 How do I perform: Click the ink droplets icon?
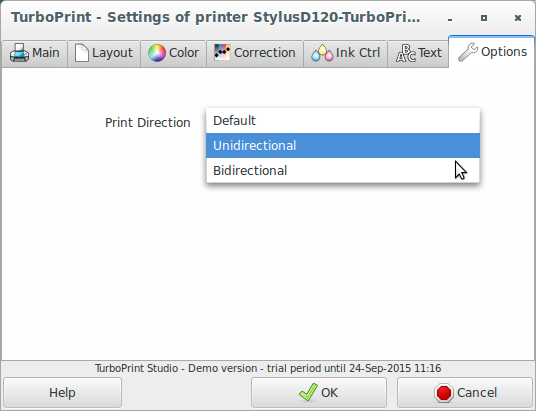coord(322,53)
